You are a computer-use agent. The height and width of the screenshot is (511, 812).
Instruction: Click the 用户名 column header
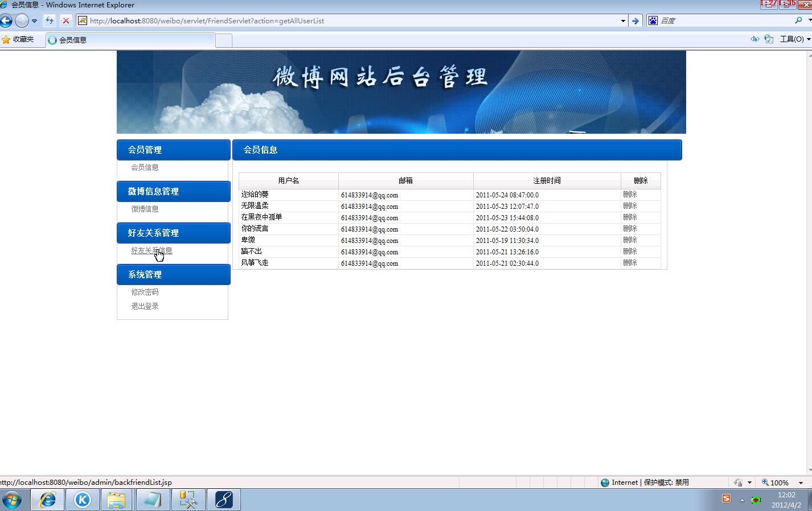click(289, 180)
